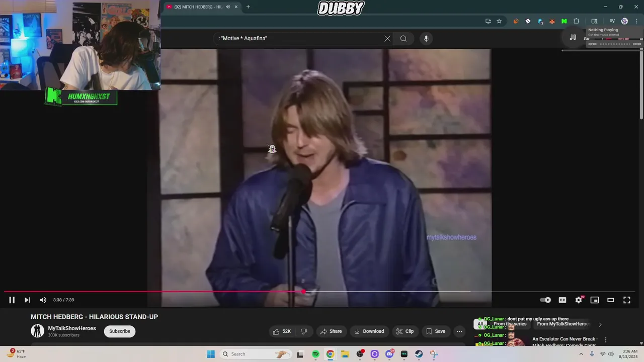Save video to a playlist
This screenshot has height=362, width=644.
click(436, 331)
